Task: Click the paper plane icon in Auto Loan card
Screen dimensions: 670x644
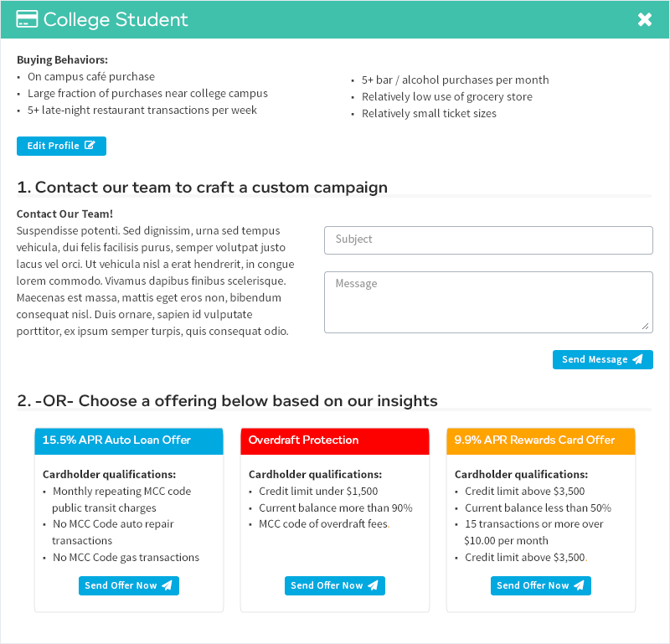Action: point(167,585)
